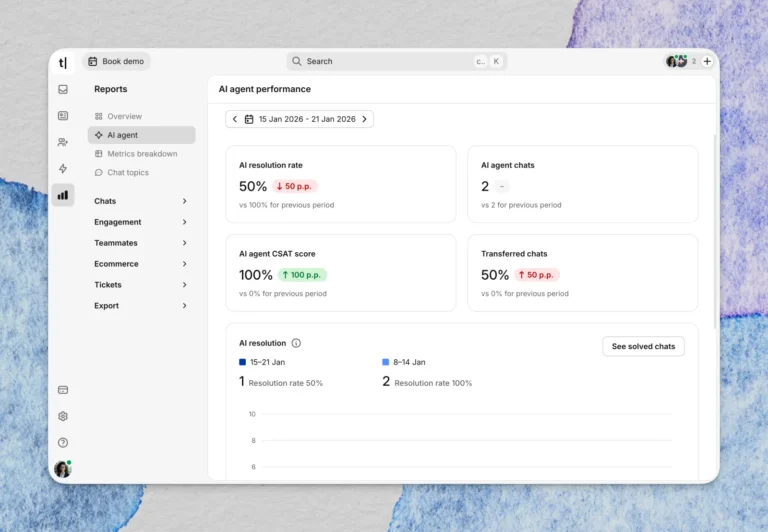Click the teammate avatars at top right
The image size is (768, 532).
676,61
